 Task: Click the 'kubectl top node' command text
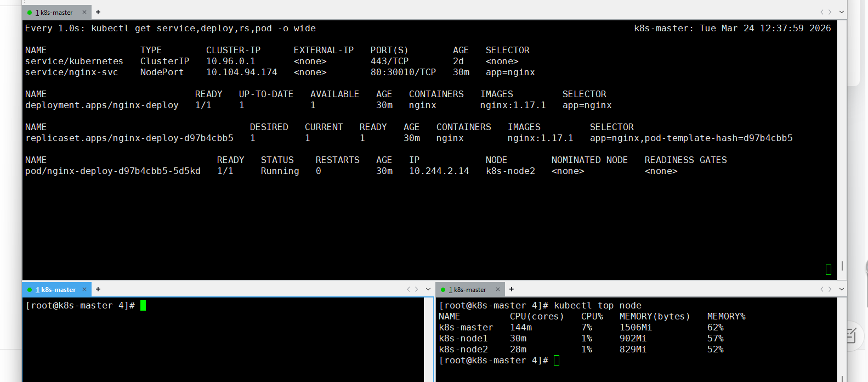598,306
